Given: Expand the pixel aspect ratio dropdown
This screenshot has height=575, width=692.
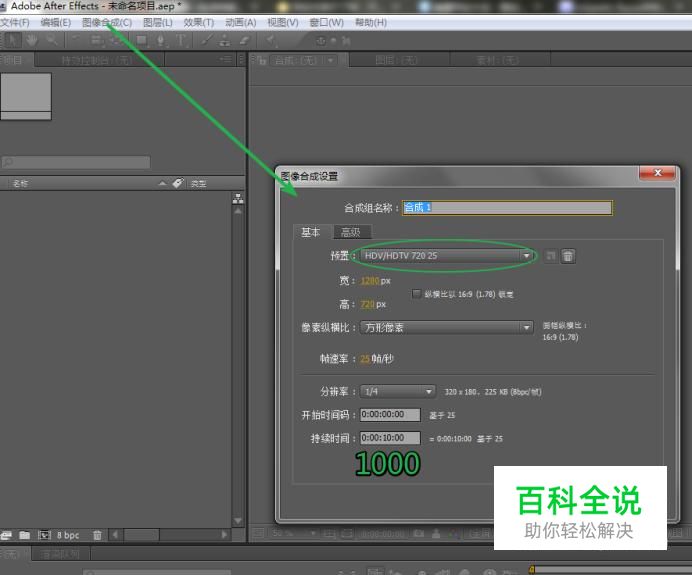Looking at the screenshot, I should pos(448,327).
